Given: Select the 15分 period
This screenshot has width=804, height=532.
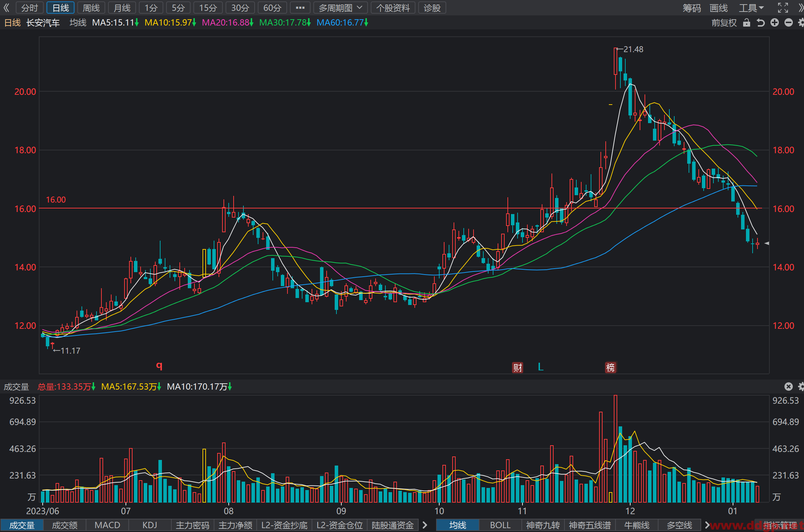Looking at the screenshot, I should (208, 8).
